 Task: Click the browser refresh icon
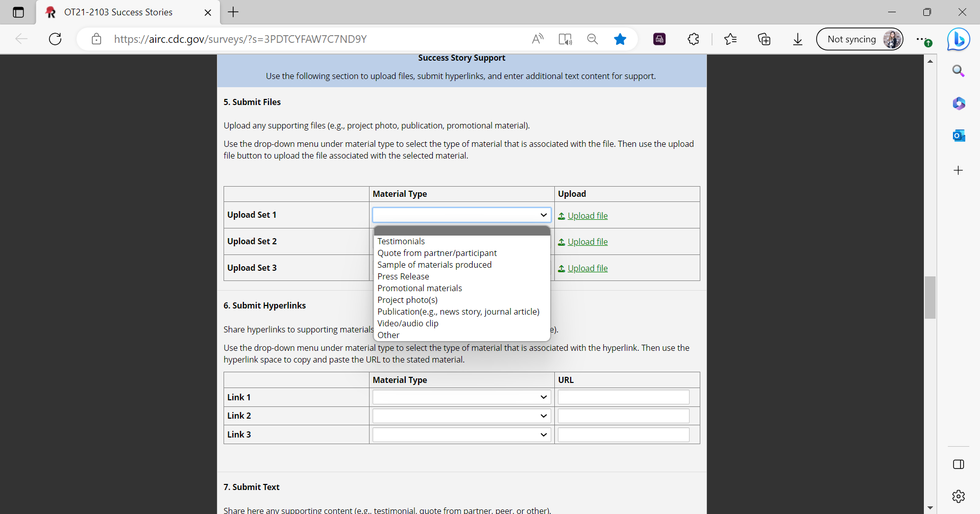[55, 39]
